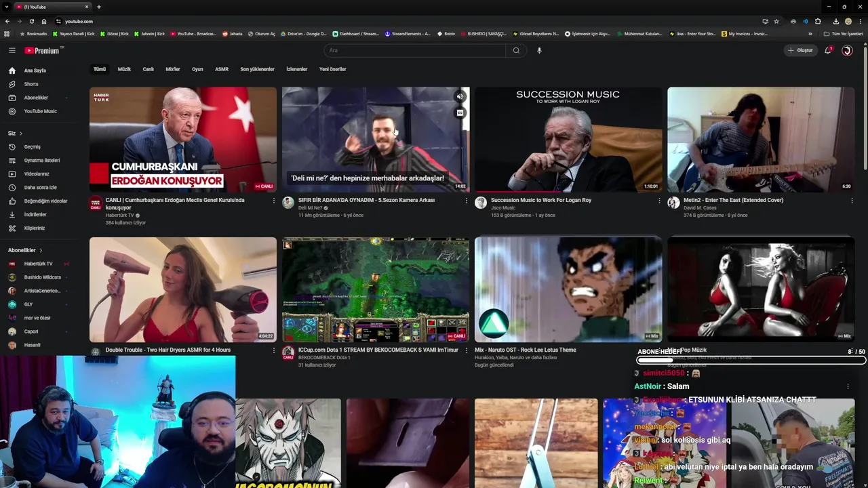Open BEKOCOMEBACK Dota 1 channel avatar

click(x=288, y=352)
